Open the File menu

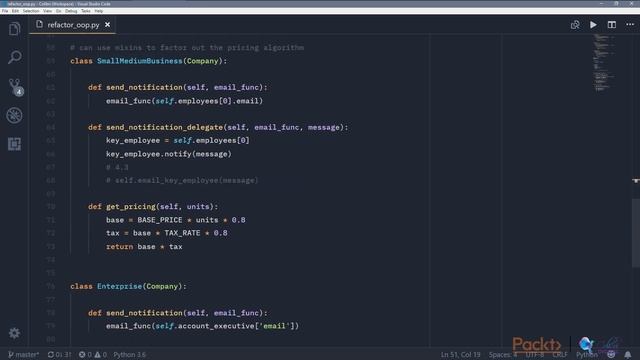pos(5,11)
